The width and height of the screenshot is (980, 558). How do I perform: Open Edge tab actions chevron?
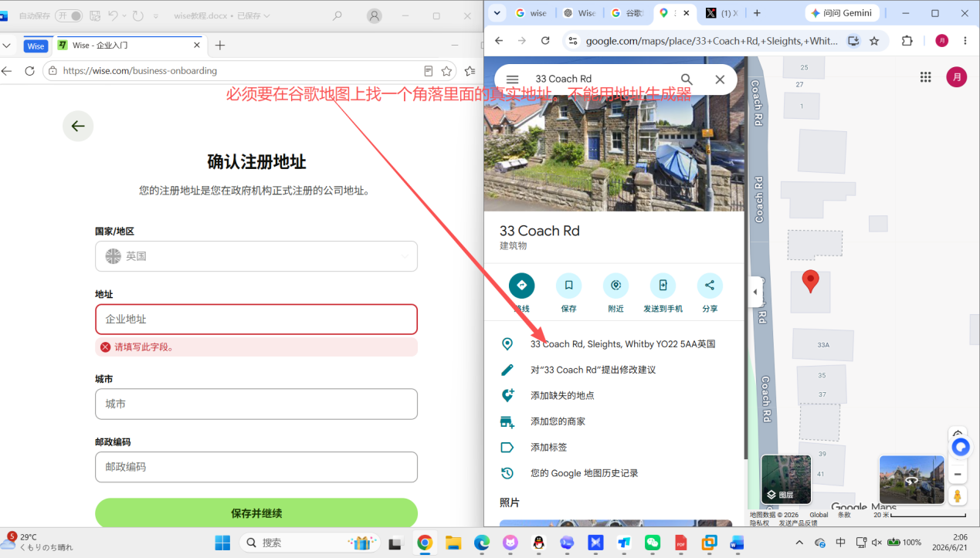(x=6, y=46)
